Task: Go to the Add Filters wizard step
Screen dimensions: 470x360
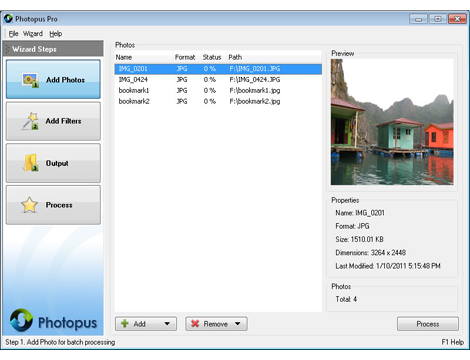Action: [53, 121]
